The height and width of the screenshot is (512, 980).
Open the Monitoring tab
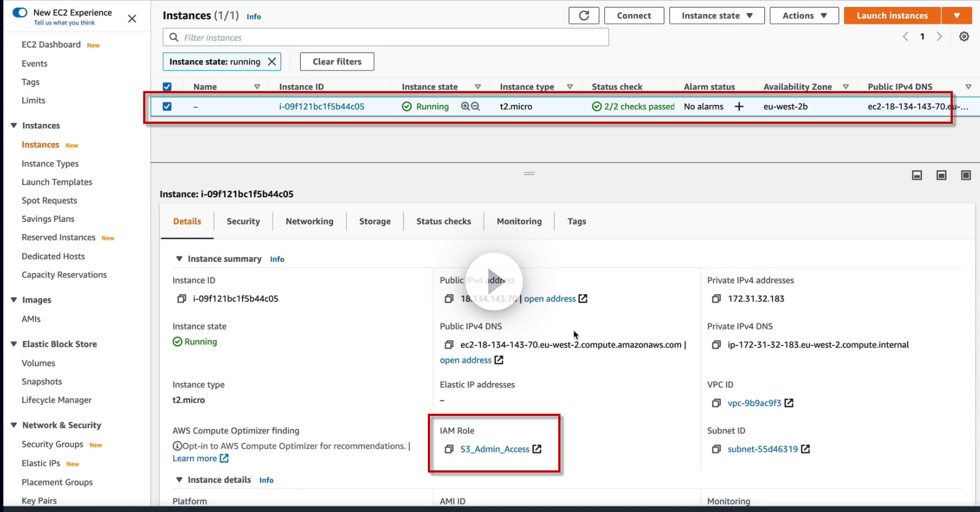click(519, 222)
